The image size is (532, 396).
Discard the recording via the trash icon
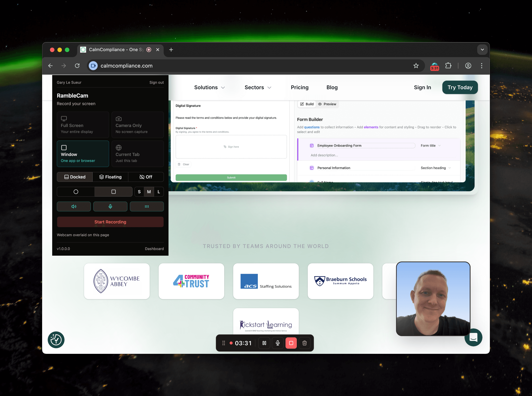[x=305, y=343]
